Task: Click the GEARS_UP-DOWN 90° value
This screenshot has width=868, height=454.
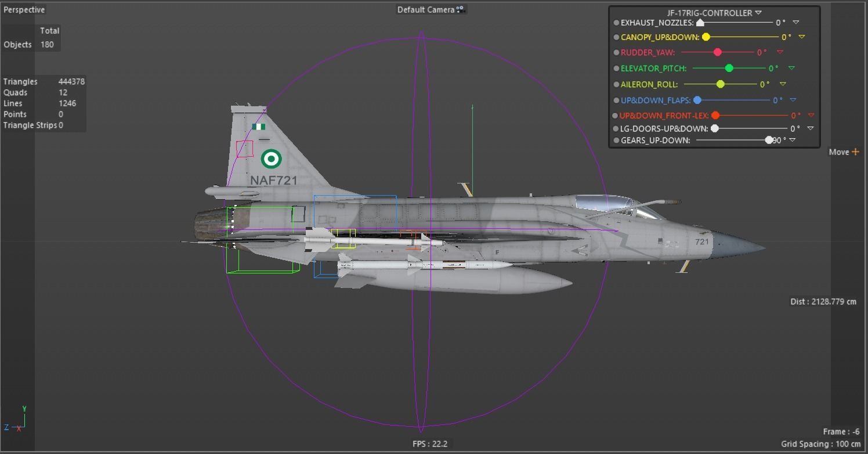Action: 779,140
